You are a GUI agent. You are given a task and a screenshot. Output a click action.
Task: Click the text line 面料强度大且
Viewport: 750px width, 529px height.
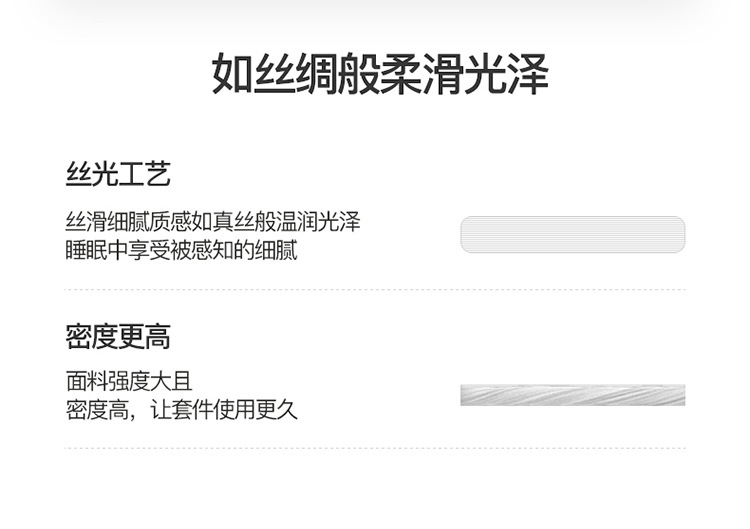[128, 382]
